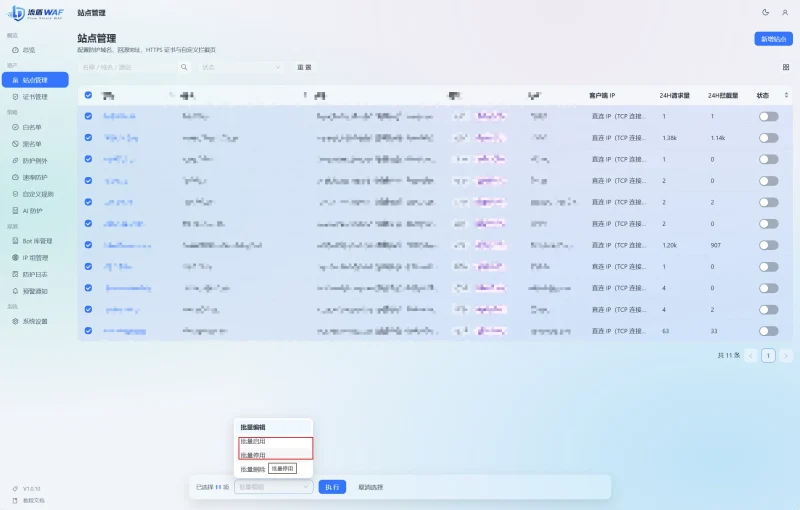Click the 重置 reset button
800x510 pixels.
coord(304,67)
